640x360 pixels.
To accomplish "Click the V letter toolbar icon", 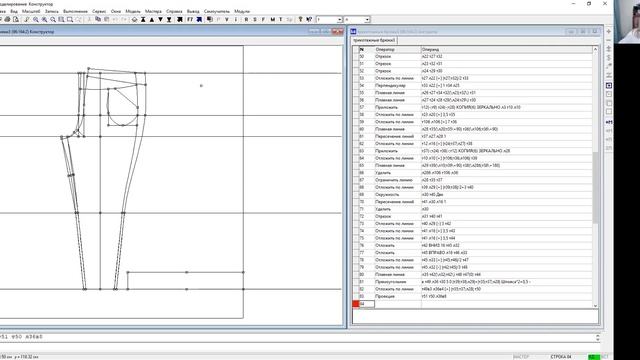I will 227,19.
